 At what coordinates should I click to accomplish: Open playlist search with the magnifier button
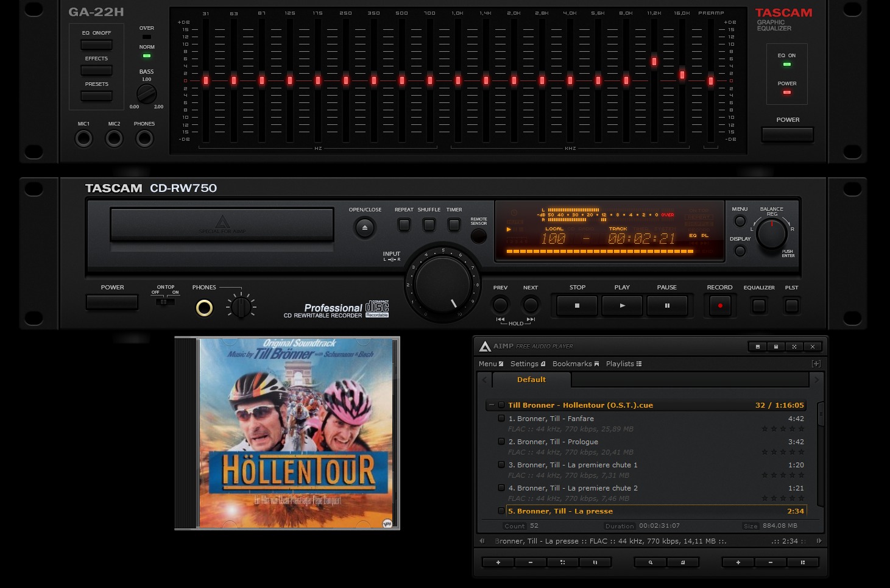[x=650, y=562]
